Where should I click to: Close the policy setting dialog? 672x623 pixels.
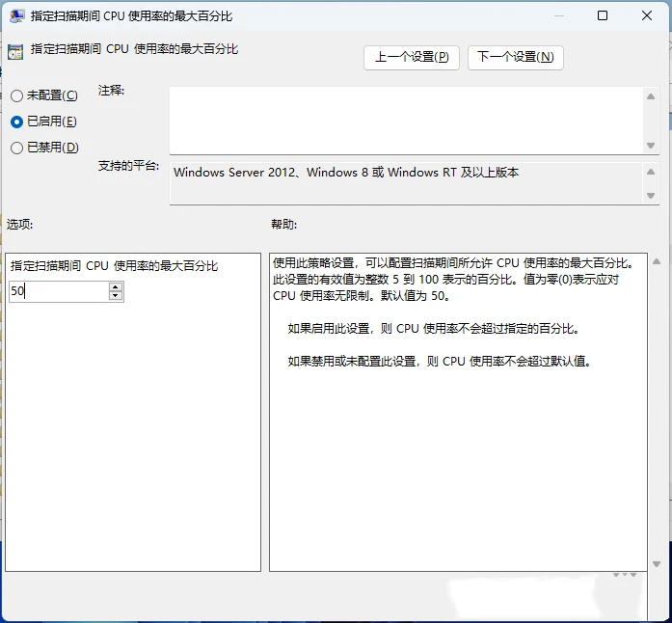pos(647,15)
